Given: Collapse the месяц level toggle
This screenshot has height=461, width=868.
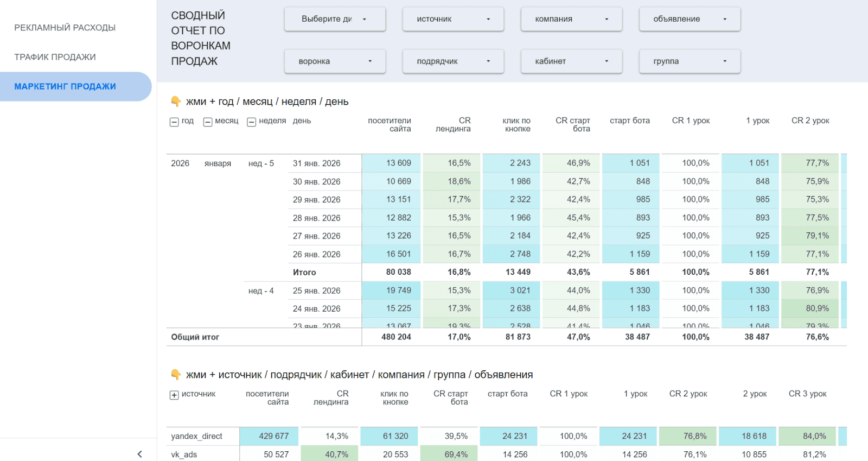Looking at the screenshot, I should pos(207,122).
